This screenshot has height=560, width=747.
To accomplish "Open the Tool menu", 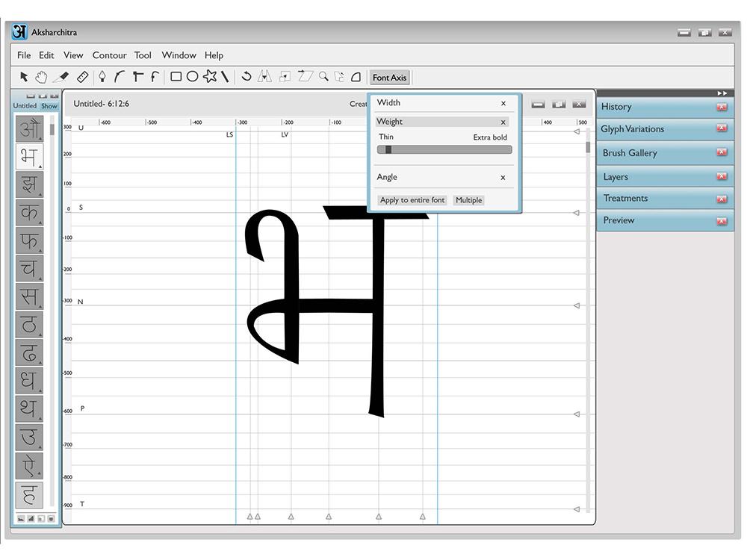I will (143, 55).
